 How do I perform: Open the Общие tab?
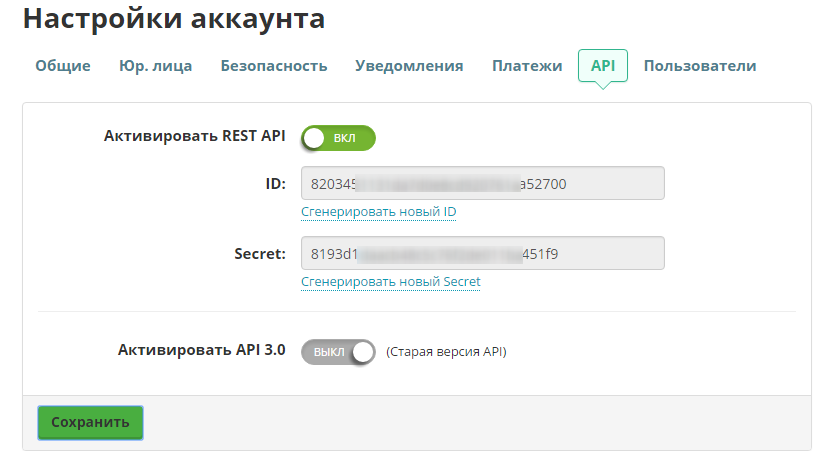pos(63,66)
